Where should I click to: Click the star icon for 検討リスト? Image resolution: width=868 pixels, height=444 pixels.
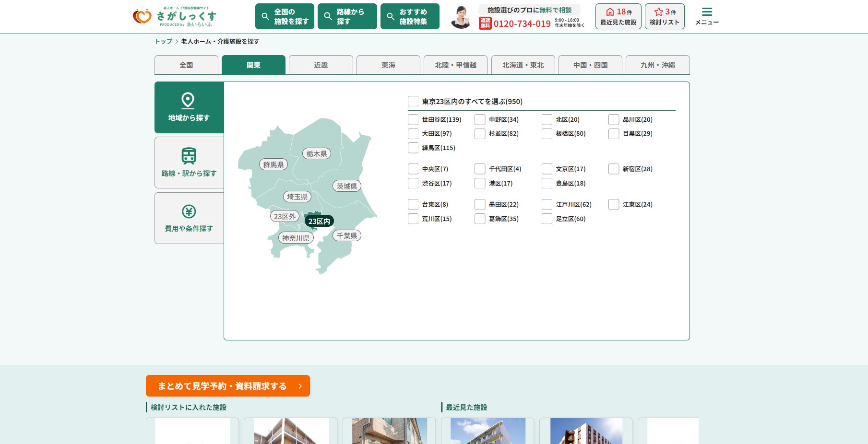click(x=658, y=12)
